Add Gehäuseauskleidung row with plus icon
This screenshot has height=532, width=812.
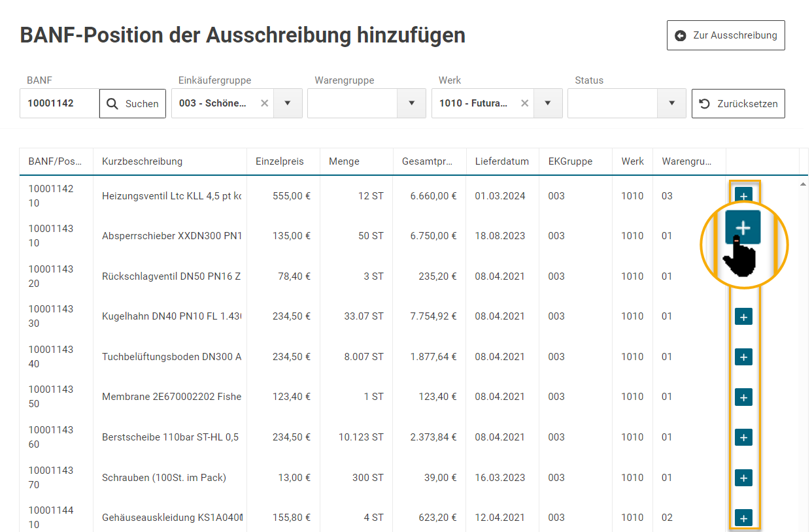pos(743,518)
